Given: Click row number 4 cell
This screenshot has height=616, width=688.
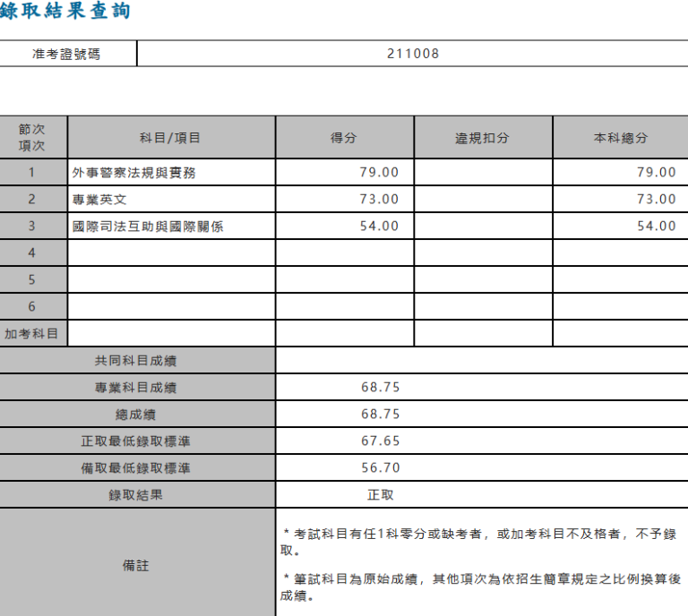Looking at the screenshot, I should 33,252.
